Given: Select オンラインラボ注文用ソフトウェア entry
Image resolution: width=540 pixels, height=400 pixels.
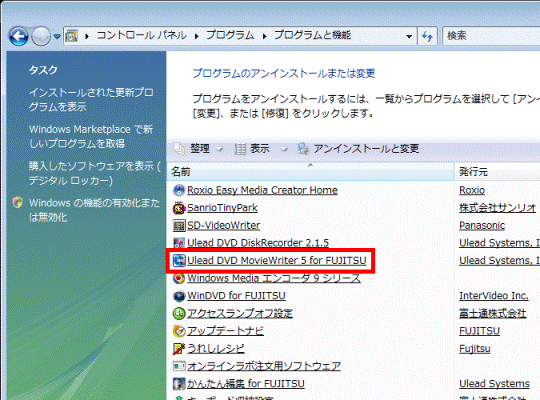Looking at the screenshot, I should [264, 366].
